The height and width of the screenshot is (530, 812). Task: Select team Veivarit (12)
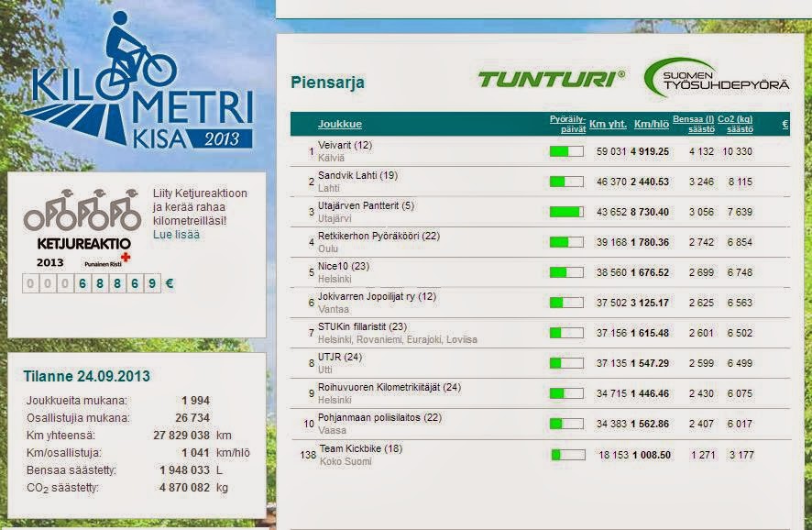point(345,145)
